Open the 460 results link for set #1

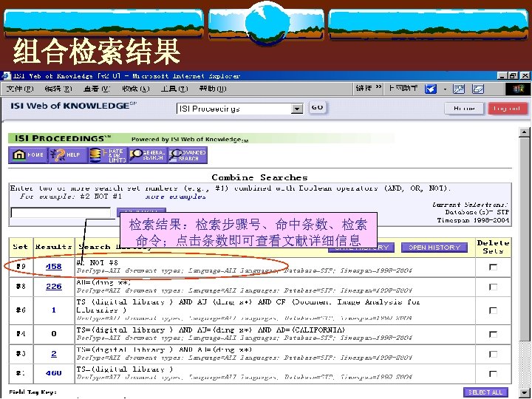(x=54, y=373)
